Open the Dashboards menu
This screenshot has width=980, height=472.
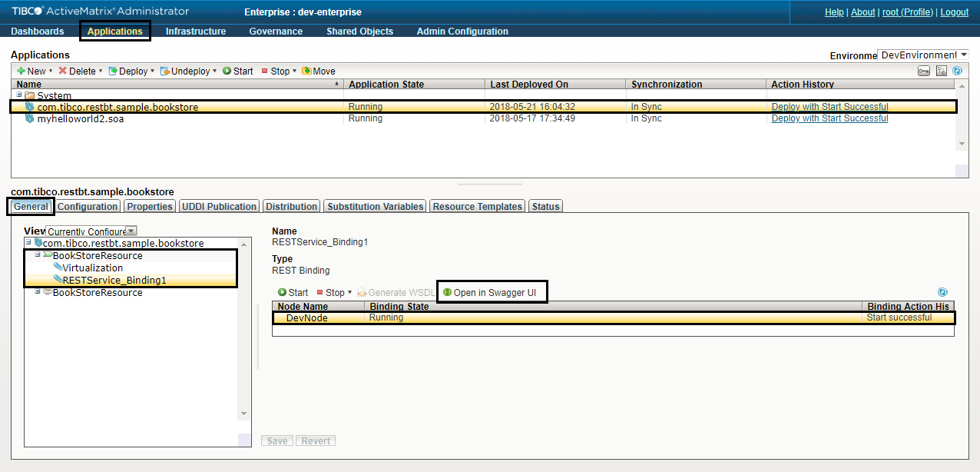pyautogui.click(x=38, y=32)
